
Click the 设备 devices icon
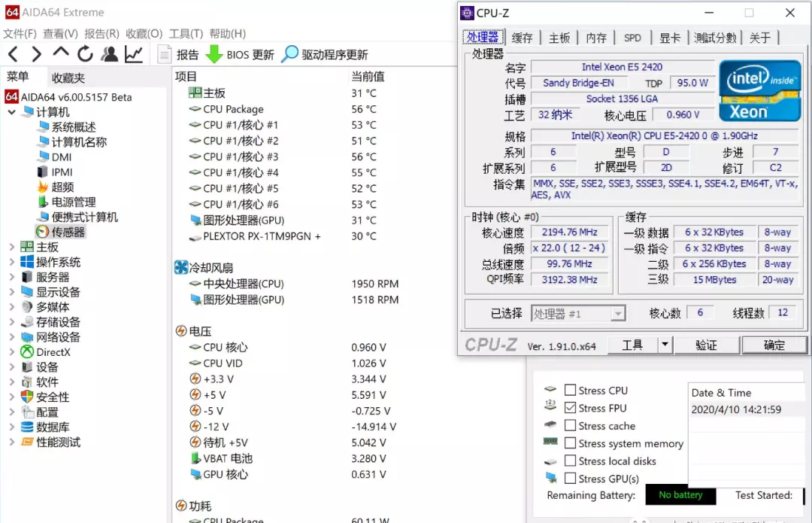[x=27, y=367]
